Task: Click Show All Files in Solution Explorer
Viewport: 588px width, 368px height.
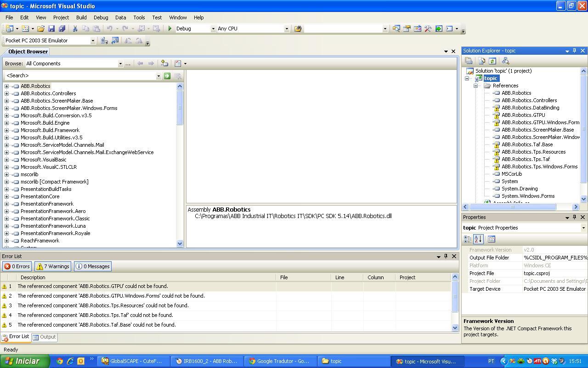Action: [481, 61]
